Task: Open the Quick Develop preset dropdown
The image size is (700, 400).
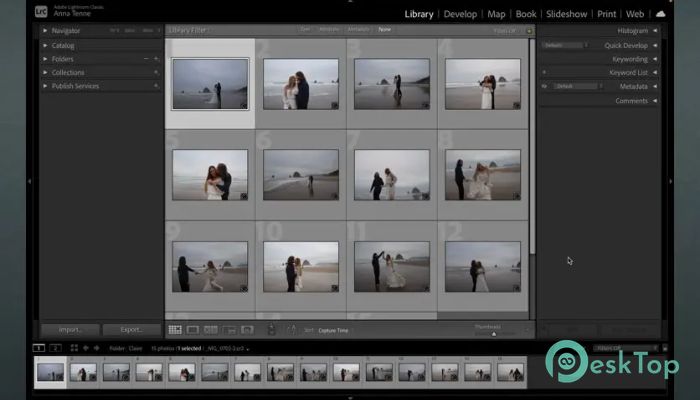Action: [565, 45]
